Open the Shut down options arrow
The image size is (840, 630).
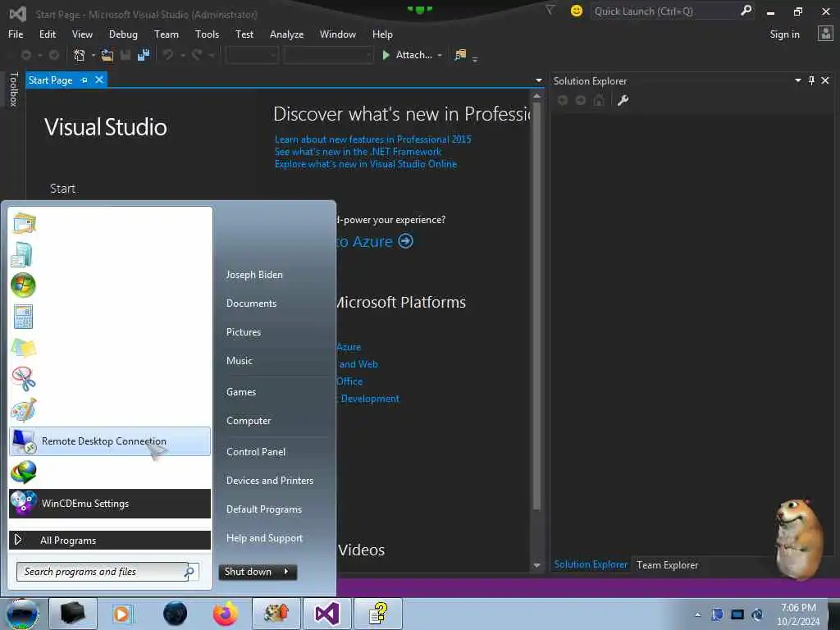[286, 572]
